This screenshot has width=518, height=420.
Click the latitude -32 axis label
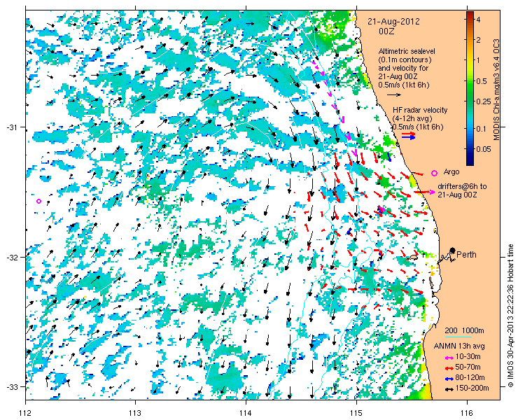11,257
